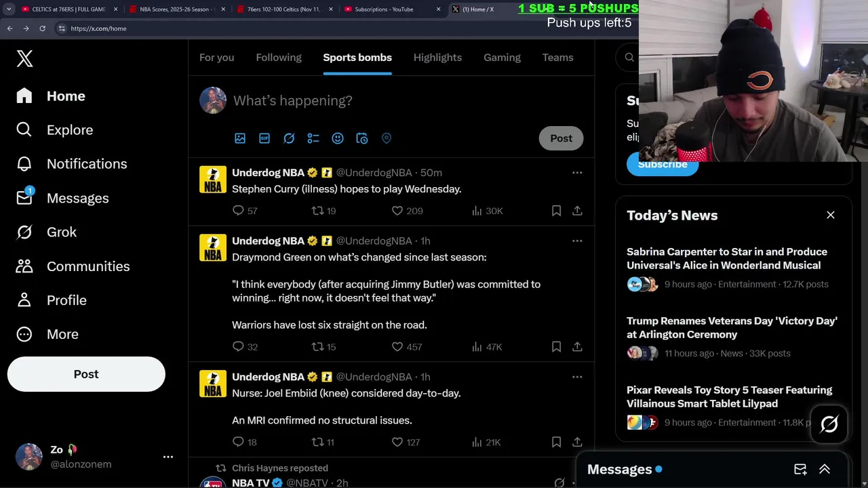Open Explore in the left sidebar
Viewport: 868px width, 488px height.
point(54,130)
